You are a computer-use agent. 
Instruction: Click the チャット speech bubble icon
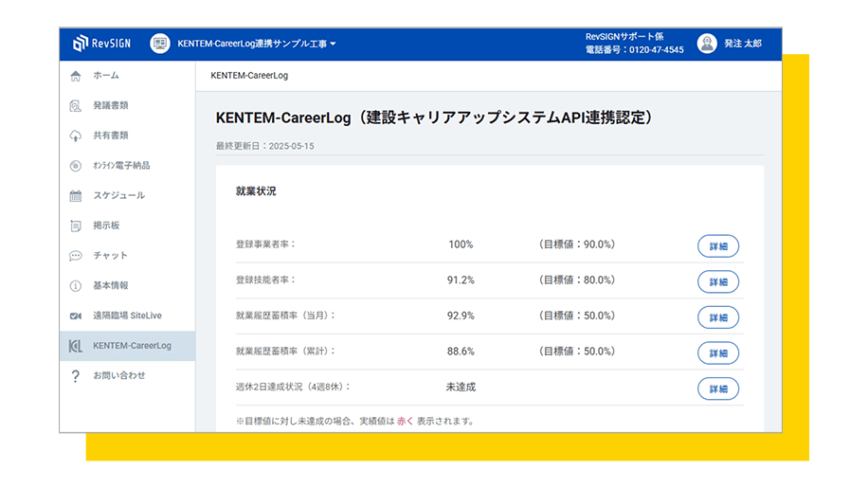(76, 256)
